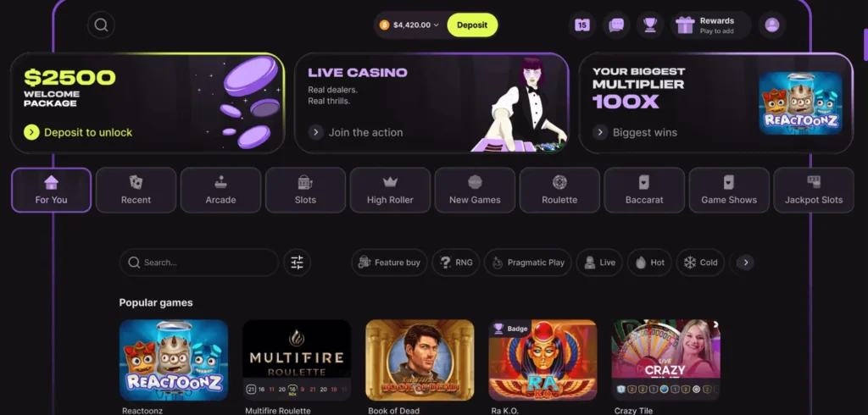
Task: Click the Biggest wins chevron arrow
Action: 600,132
